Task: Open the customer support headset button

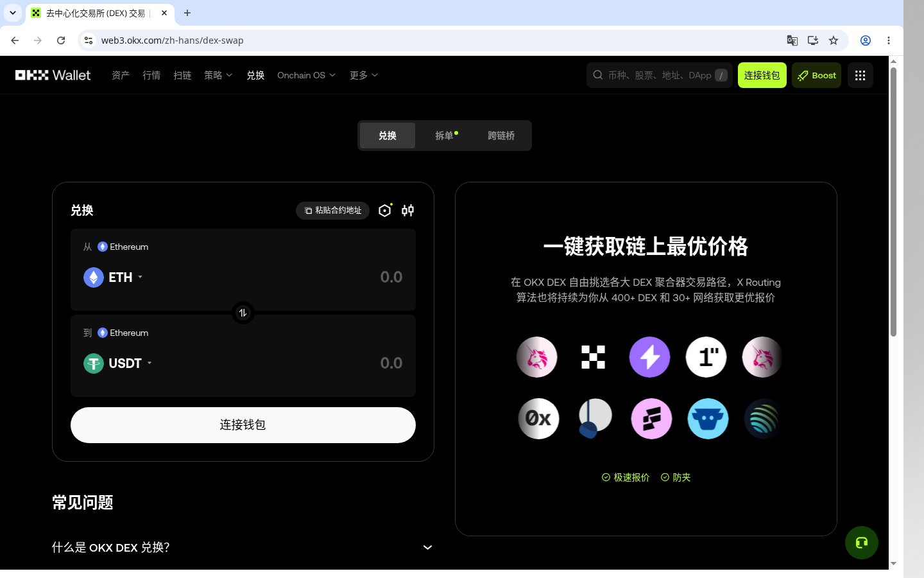Action: tap(862, 543)
